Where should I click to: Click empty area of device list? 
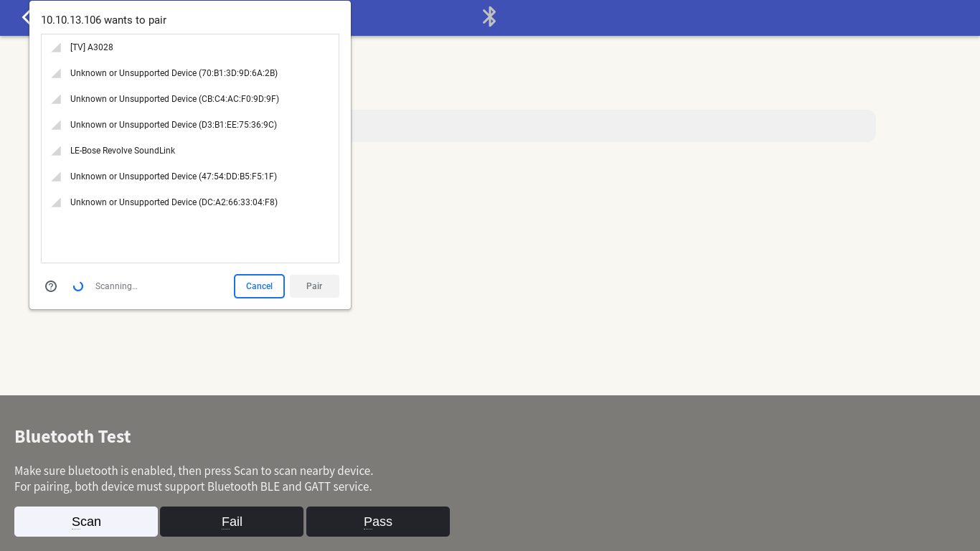(190, 238)
